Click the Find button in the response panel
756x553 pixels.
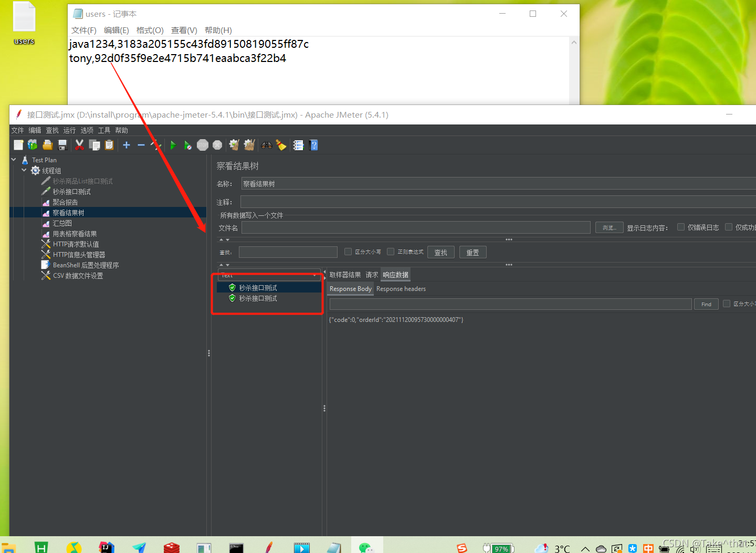click(x=706, y=304)
